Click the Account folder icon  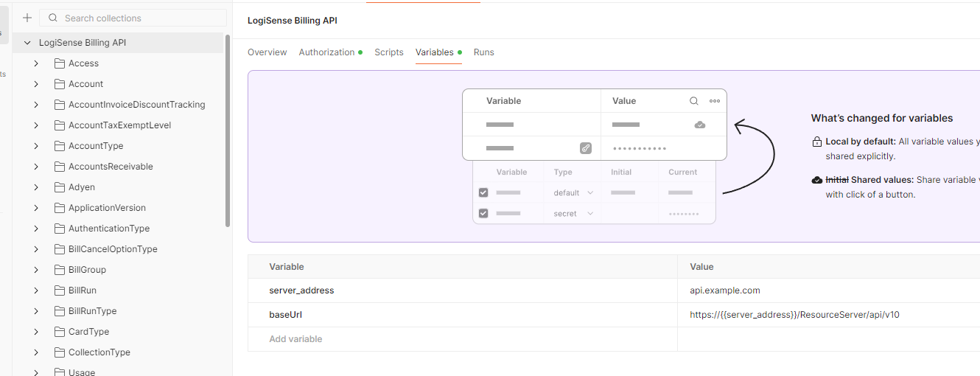[60, 84]
